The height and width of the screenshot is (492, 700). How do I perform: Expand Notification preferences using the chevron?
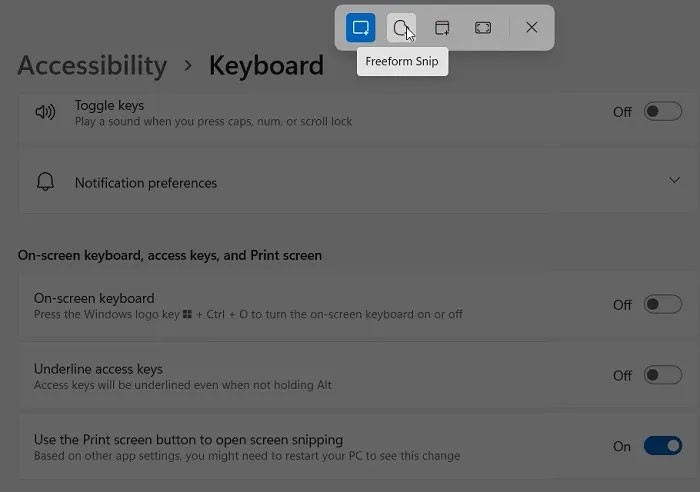point(673,180)
